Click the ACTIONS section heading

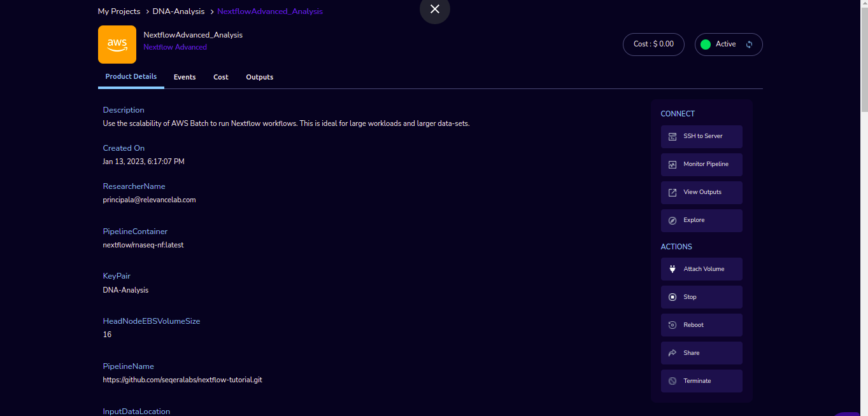[676, 247]
